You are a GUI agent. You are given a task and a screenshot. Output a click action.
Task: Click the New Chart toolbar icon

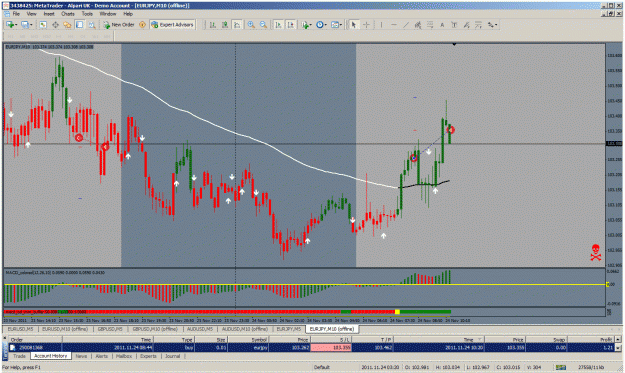(x=11, y=25)
